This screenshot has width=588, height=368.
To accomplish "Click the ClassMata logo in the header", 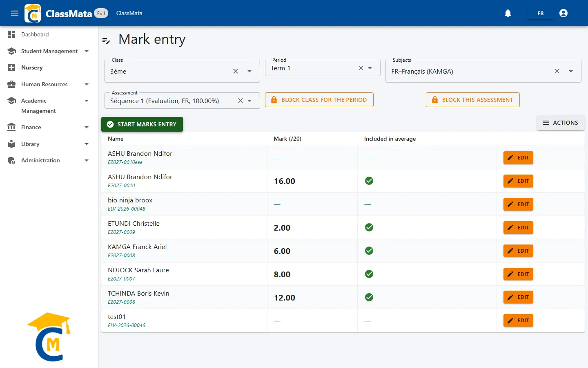I will pyautogui.click(x=33, y=13).
